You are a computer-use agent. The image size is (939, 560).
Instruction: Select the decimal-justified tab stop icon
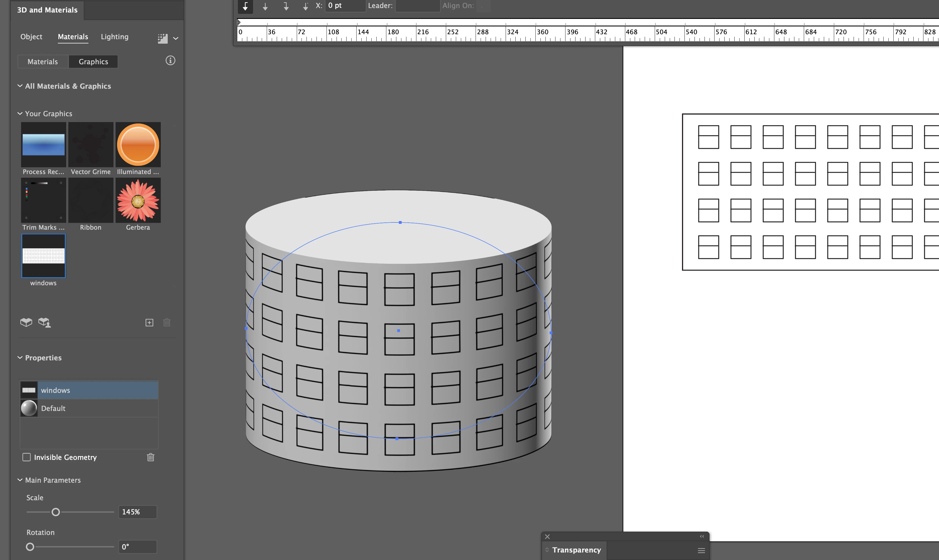[x=306, y=6]
